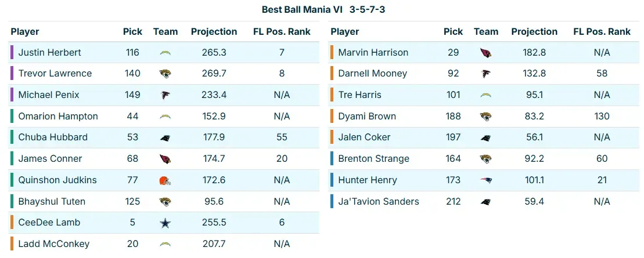Click the Panthers logo in Chuba Hubbard's row

click(166, 137)
